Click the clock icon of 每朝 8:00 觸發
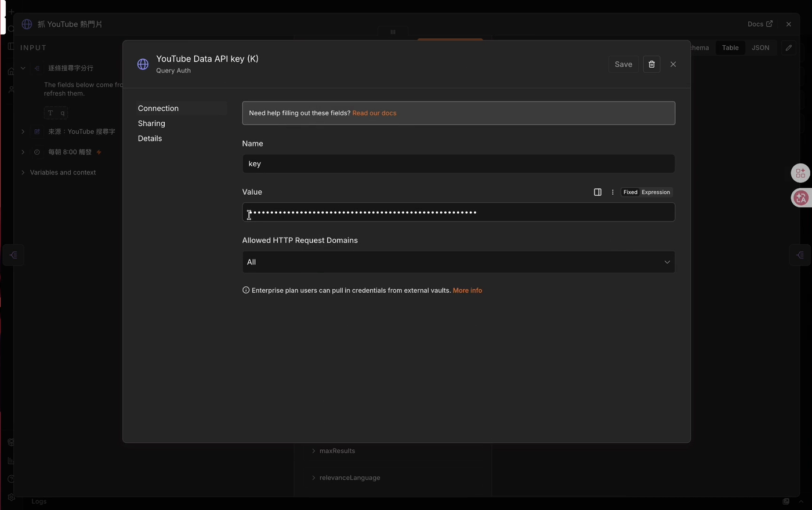 click(x=37, y=152)
